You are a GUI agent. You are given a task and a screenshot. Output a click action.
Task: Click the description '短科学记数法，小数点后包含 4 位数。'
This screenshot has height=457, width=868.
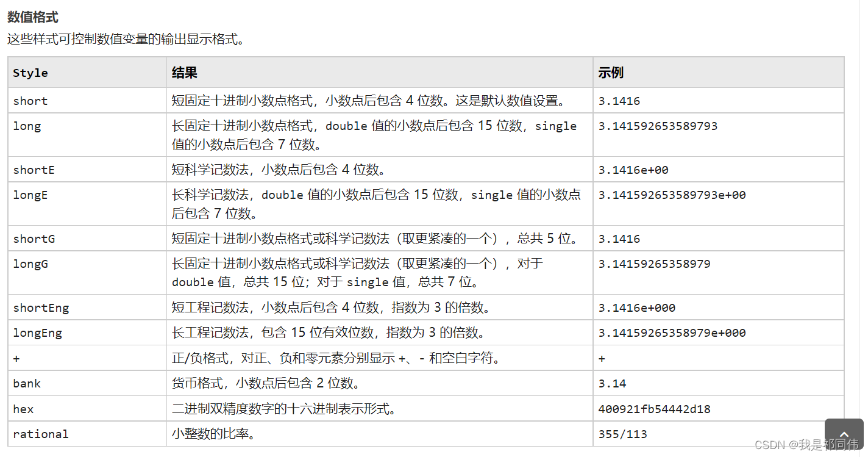point(279,170)
